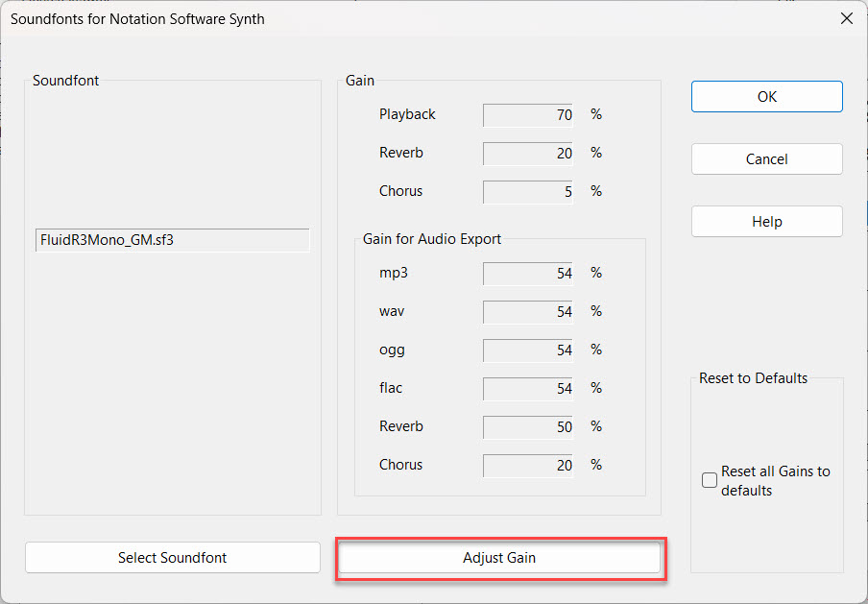The height and width of the screenshot is (604, 868).
Task: Select the audio export Chorus field showing 20
Action: (x=528, y=466)
